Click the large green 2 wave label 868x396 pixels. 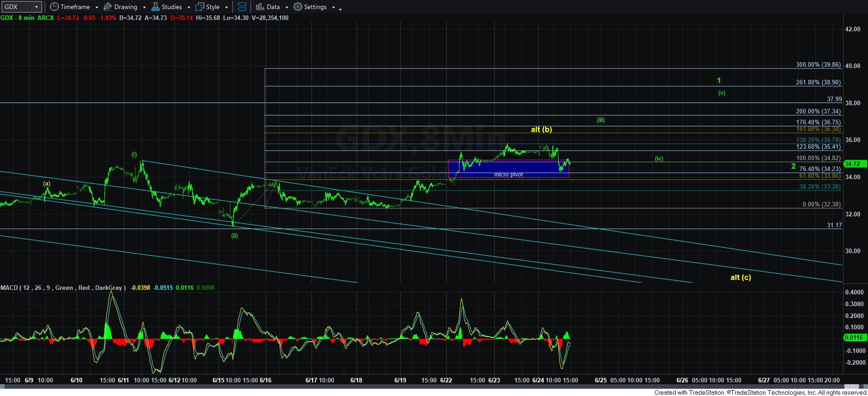pyautogui.click(x=793, y=166)
